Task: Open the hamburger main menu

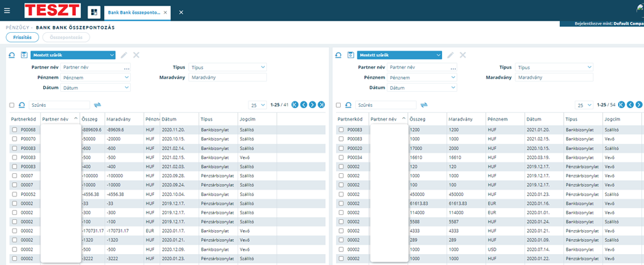Action: coord(7,11)
